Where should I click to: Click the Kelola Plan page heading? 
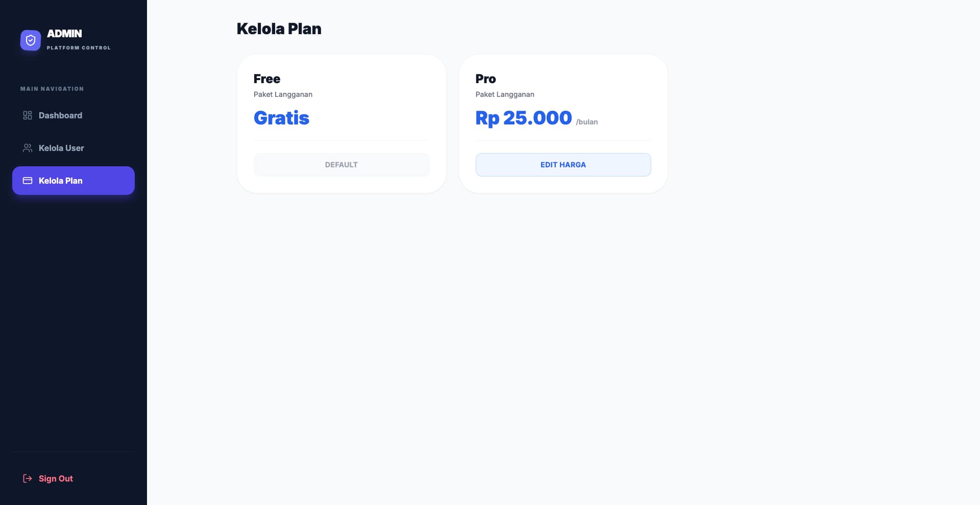279,29
